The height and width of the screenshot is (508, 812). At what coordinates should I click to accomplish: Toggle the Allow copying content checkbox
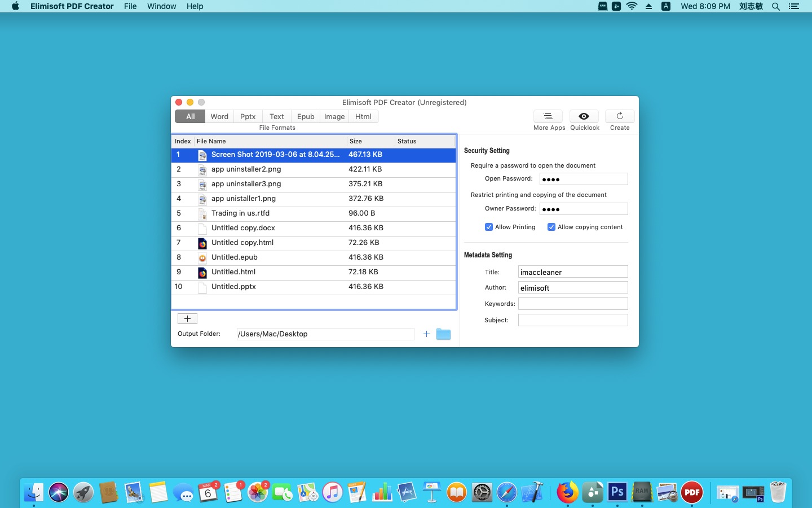coord(551,227)
